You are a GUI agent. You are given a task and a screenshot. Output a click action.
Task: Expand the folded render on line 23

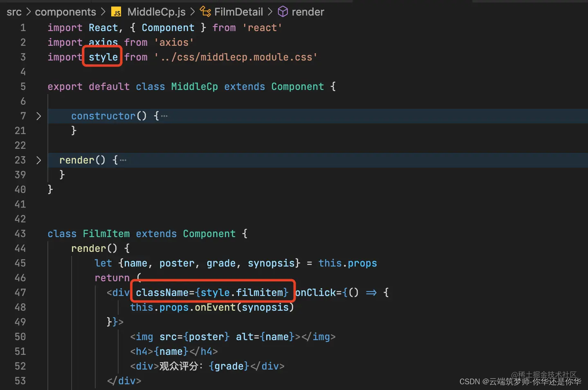click(38, 160)
